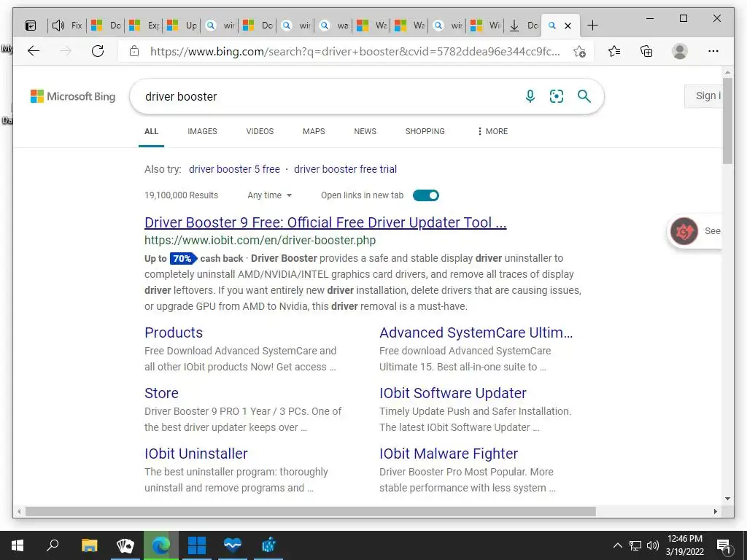This screenshot has width=747, height=560.
Task: Go back to the previous page
Action: (34, 51)
